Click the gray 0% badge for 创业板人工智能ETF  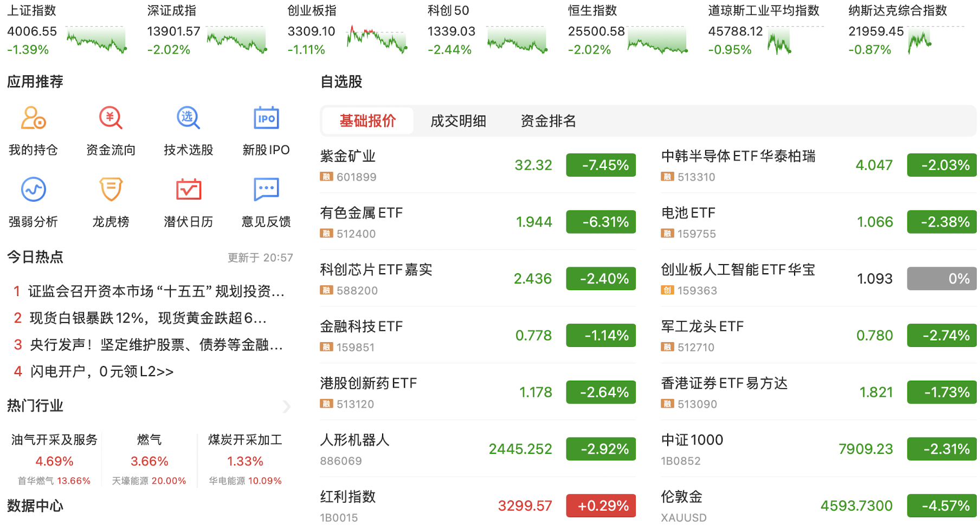(x=942, y=279)
